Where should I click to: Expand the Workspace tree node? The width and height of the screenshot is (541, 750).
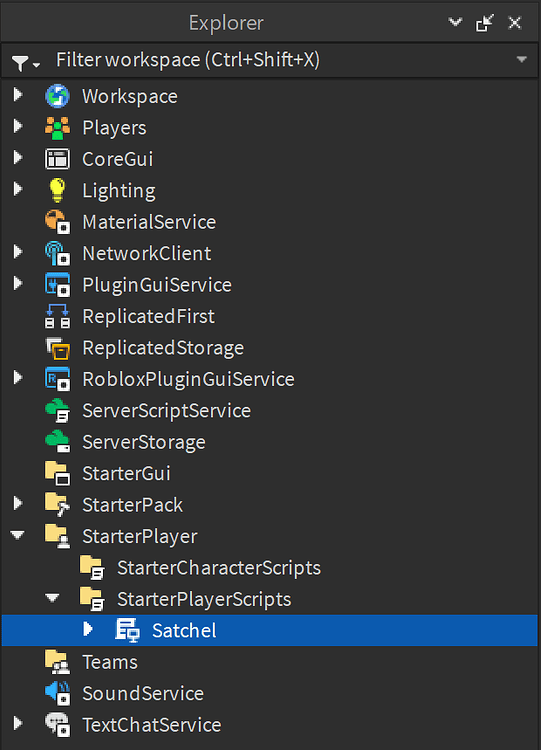(18, 95)
